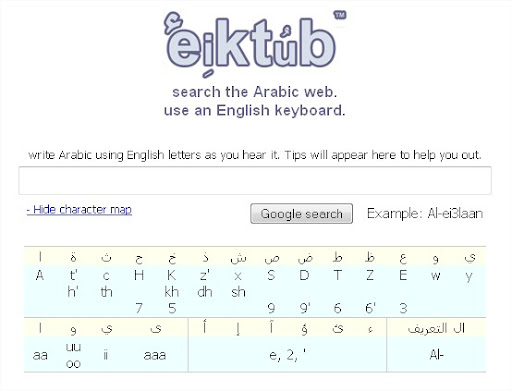Screen dimensions: 512x391
Task: Select the t' key in character map
Action: pyautogui.click(x=73, y=275)
